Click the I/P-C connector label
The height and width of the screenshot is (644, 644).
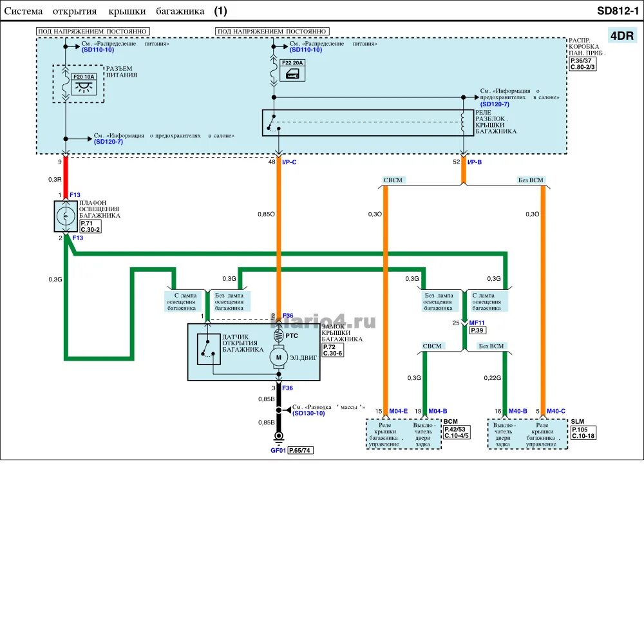point(289,162)
